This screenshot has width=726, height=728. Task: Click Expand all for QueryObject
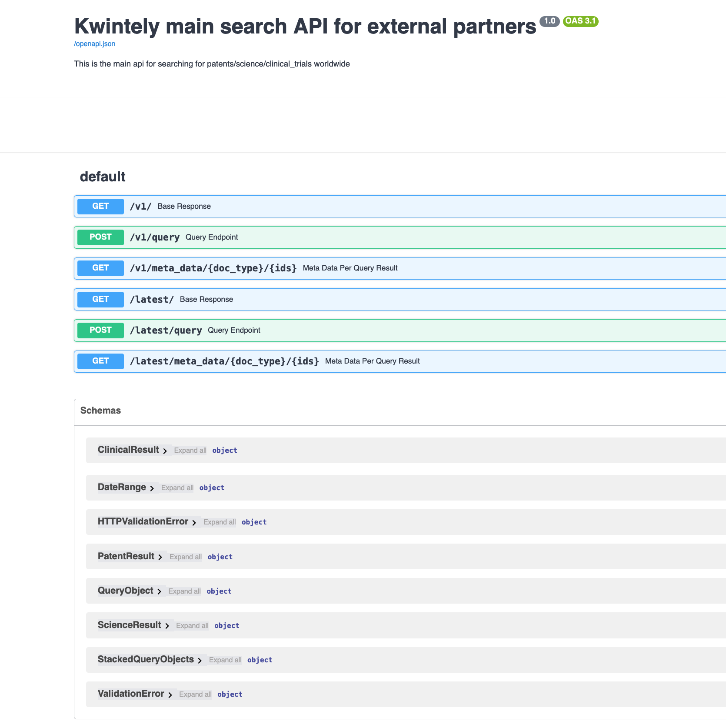pos(184,591)
